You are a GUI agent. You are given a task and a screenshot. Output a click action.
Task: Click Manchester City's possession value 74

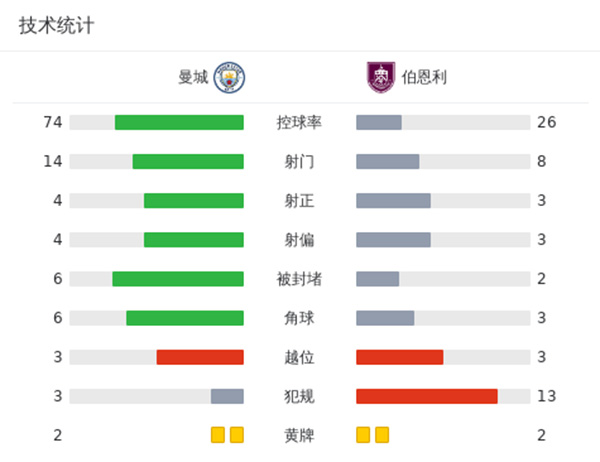pos(53,122)
